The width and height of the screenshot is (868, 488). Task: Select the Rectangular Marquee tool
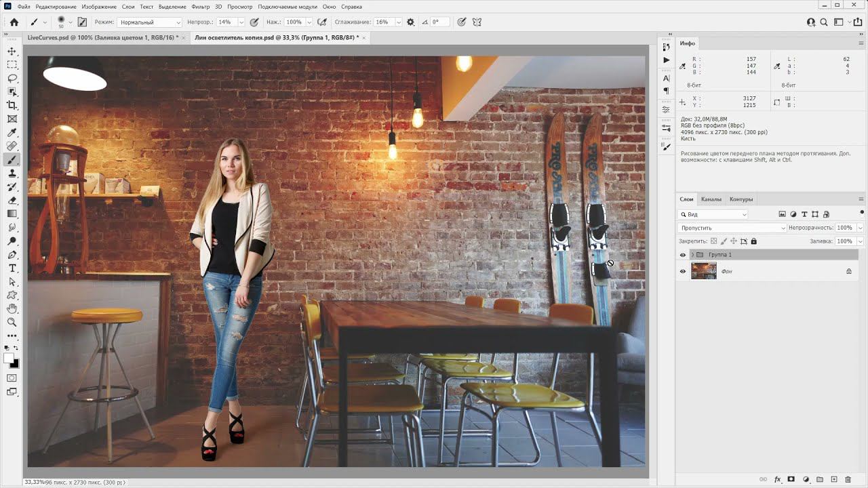(x=12, y=65)
